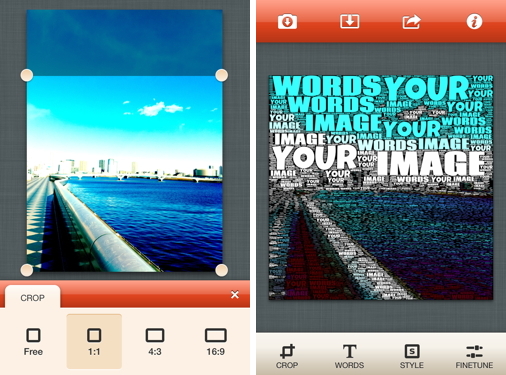Click the bottom-left crop handle
This screenshot has height=375, width=506.
[27, 270]
